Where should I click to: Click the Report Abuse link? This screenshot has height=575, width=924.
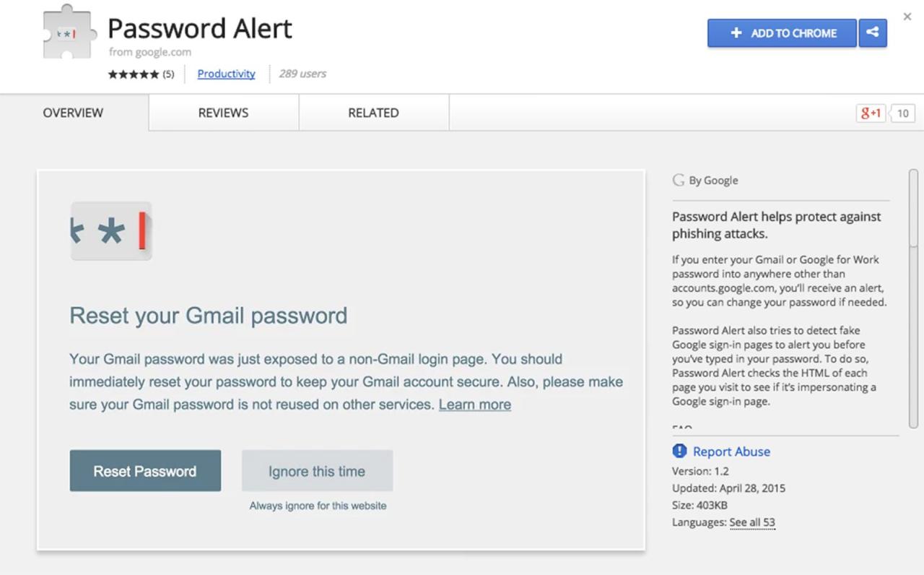pos(731,451)
